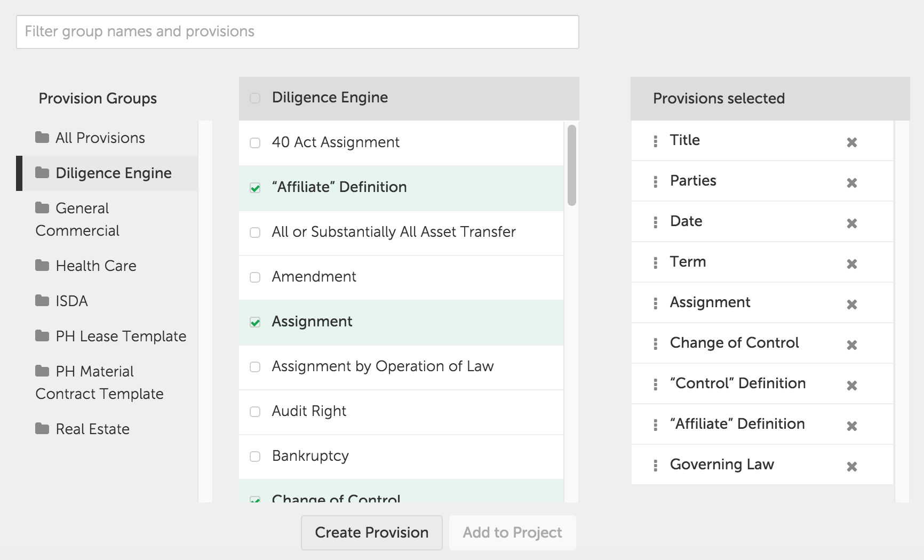Image resolution: width=924 pixels, height=560 pixels.
Task: Check All or Substantially All Asset Transfer
Action: point(255,233)
